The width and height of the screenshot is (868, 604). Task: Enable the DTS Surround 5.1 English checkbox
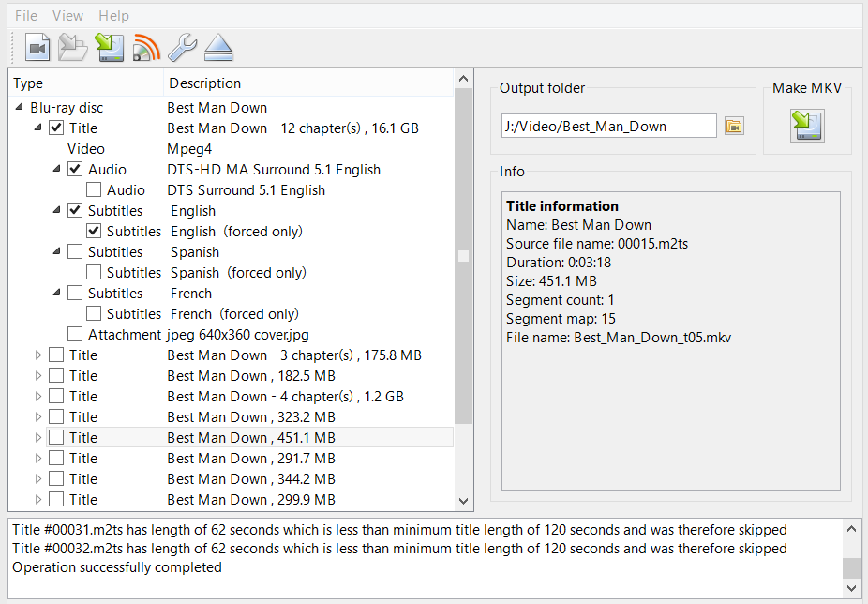pyautogui.click(x=94, y=190)
